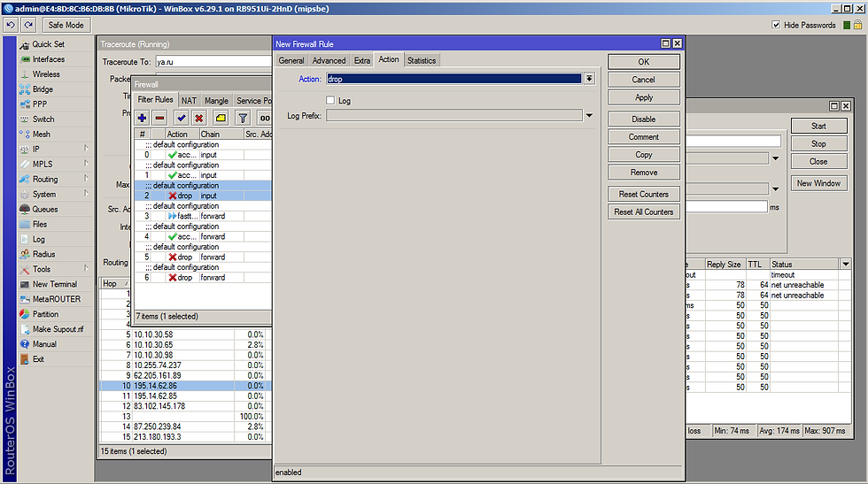868x484 pixels.
Task: Switch to the NAT tab in Firewall
Action: 189,100
